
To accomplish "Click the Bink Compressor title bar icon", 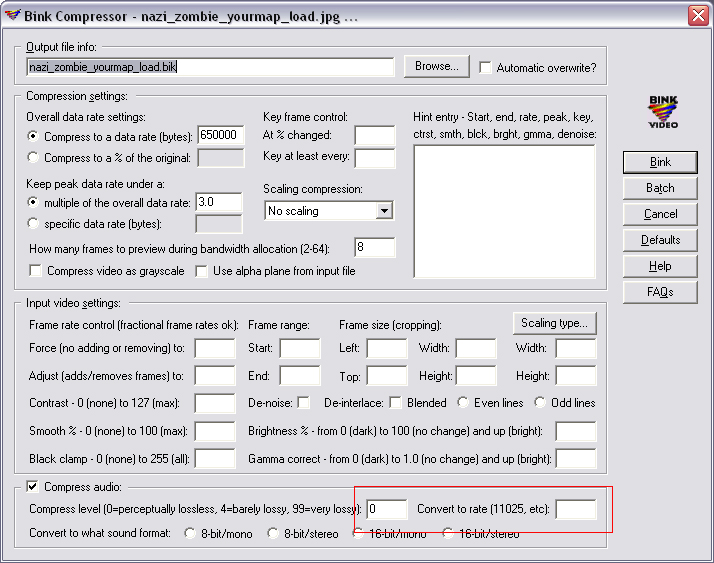I will [12, 15].
